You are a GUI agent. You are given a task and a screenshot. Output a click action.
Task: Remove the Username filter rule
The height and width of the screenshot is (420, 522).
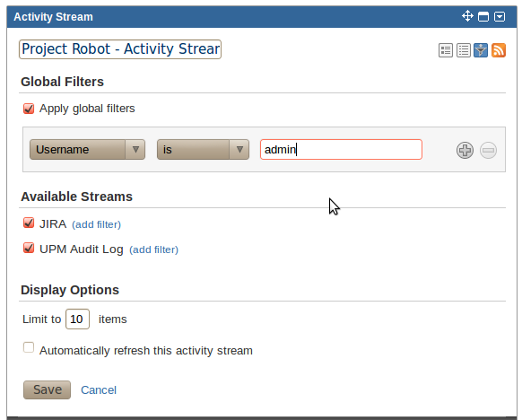pos(489,150)
